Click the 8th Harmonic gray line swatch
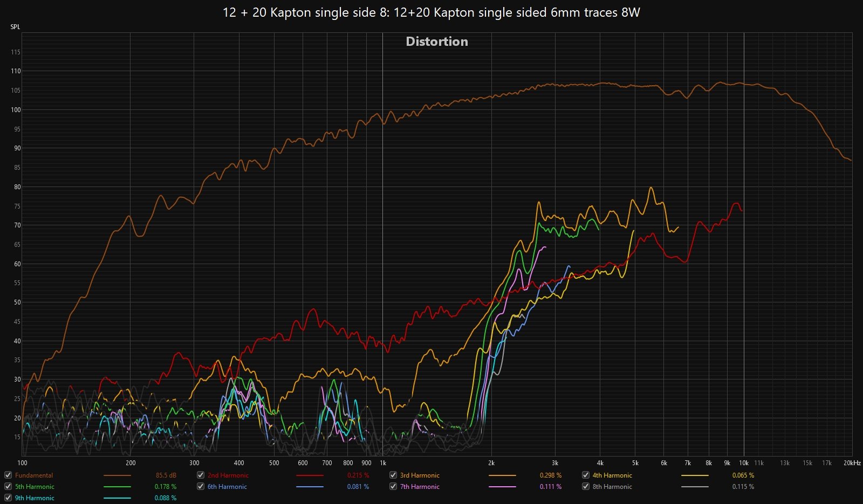863x504 pixels. 695,487
